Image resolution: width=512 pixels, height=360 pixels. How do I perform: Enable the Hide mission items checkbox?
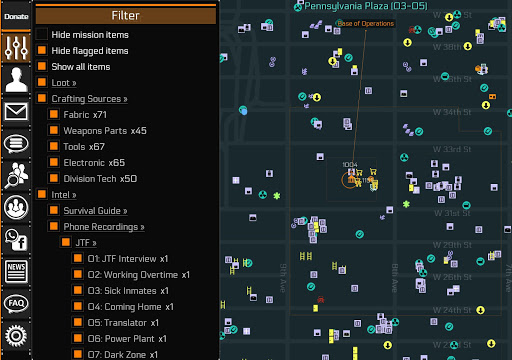click(x=42, y=34)
